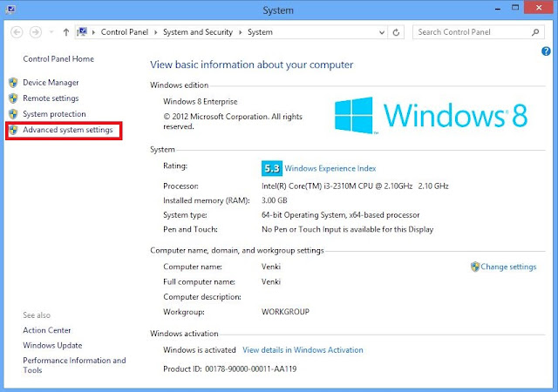The height and width of the screenshot is (392, 558).
Task: Click shield icon beside Remote settings
Action: [x=13, y=98]
